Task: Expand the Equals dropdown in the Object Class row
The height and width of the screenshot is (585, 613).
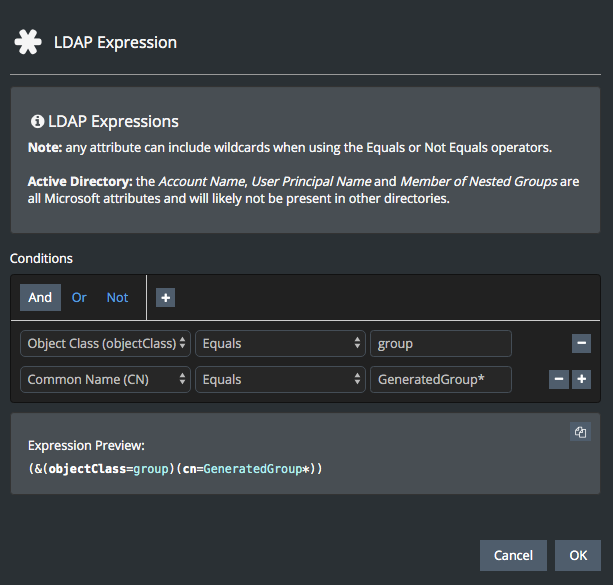Action: (280, 343)
